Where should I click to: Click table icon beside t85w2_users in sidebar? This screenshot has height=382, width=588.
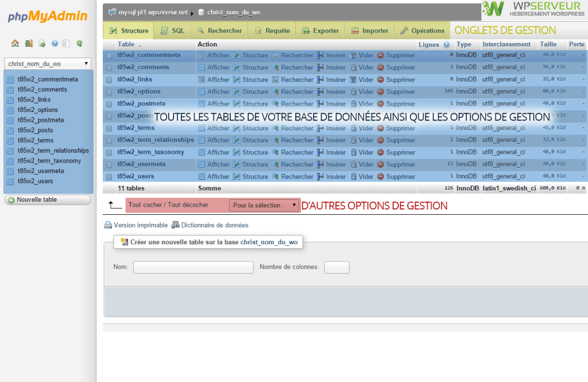pos(10,182)
